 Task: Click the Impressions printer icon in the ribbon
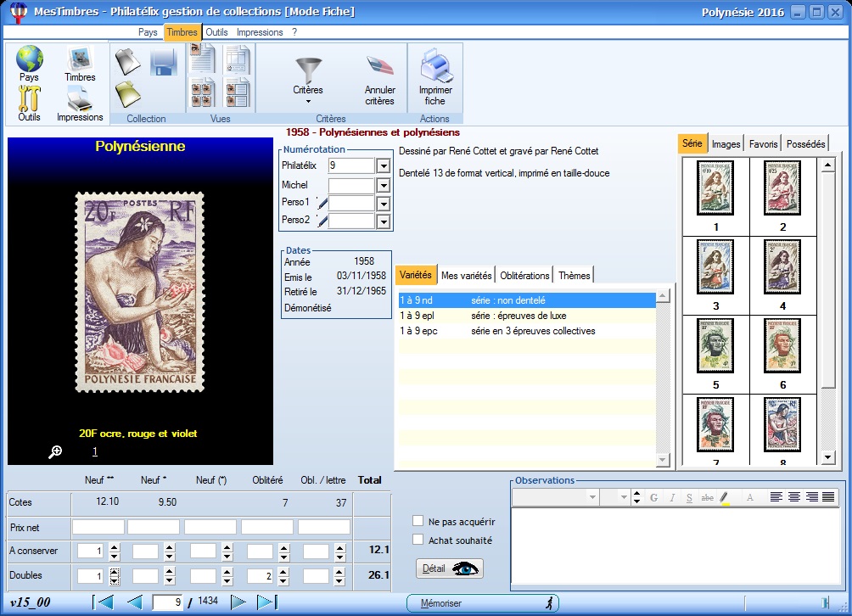(x=80, y=99)
